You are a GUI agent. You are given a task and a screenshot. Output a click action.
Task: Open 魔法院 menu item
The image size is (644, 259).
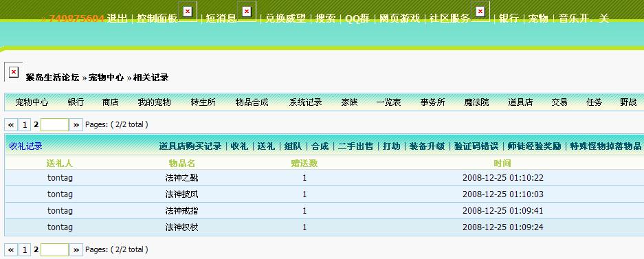pos(476,102)
